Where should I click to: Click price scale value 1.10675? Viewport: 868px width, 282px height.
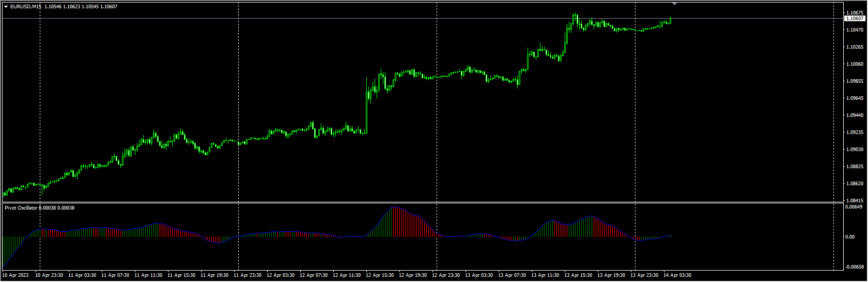coord(855,13)
